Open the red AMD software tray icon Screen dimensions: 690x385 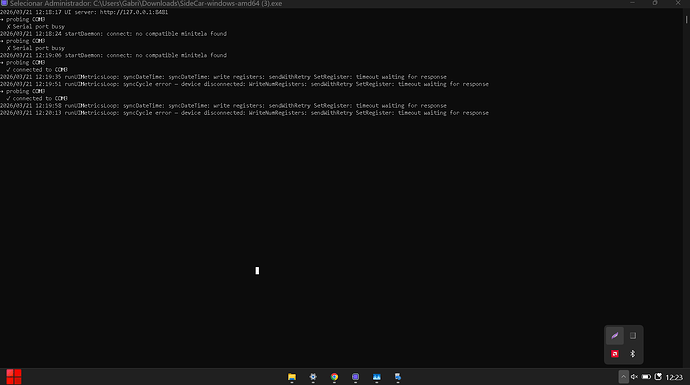click(615, 354)
